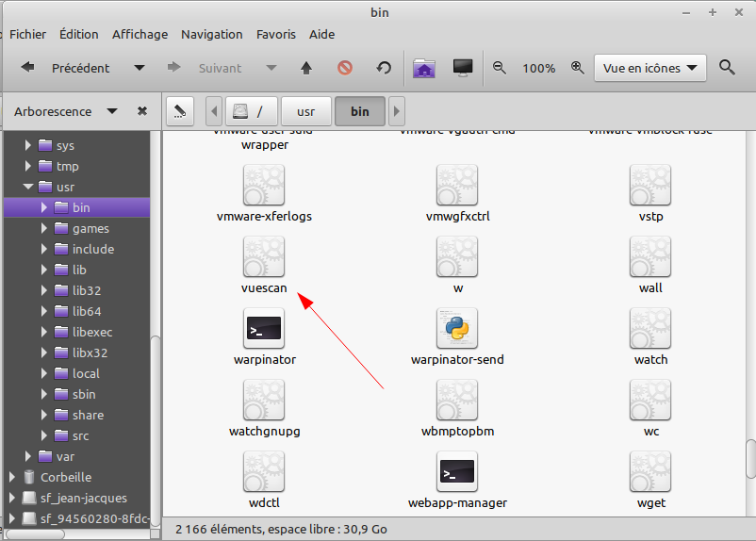Screen dimensions: 756x541
Task: Toggle the location edit pencil button
Action: click(179, 111)
